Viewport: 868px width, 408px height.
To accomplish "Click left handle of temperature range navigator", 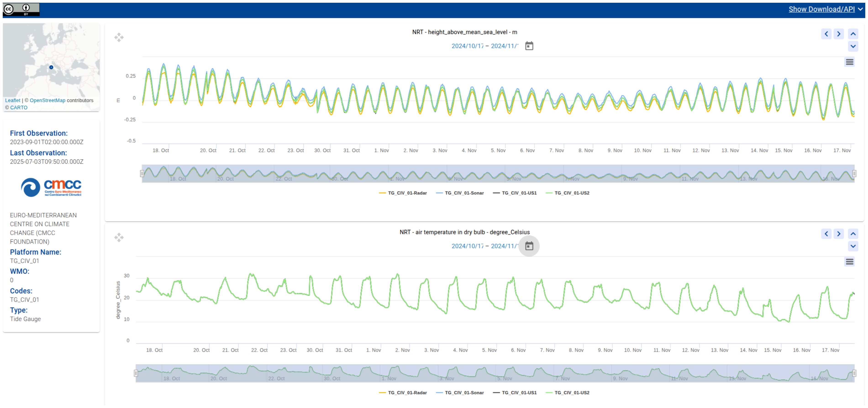I will click(x=136, y=373).
